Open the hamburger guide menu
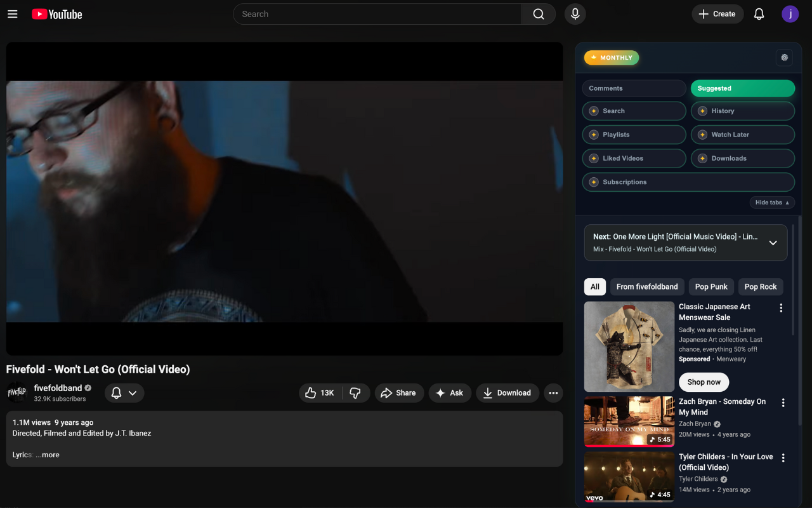Screen dimensions: 812x508 point(12,14)
